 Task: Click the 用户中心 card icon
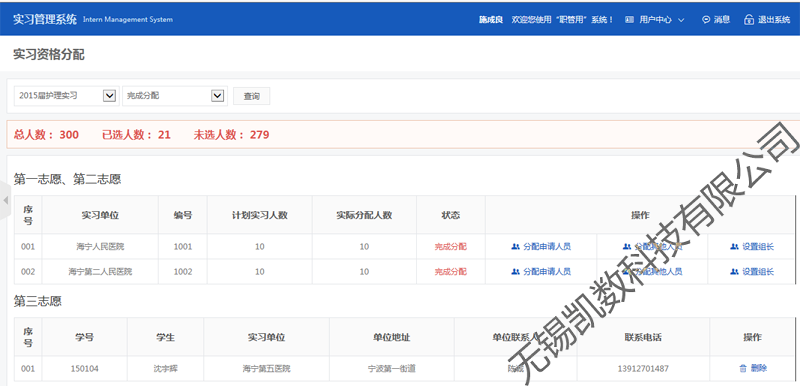pos(630,20)
